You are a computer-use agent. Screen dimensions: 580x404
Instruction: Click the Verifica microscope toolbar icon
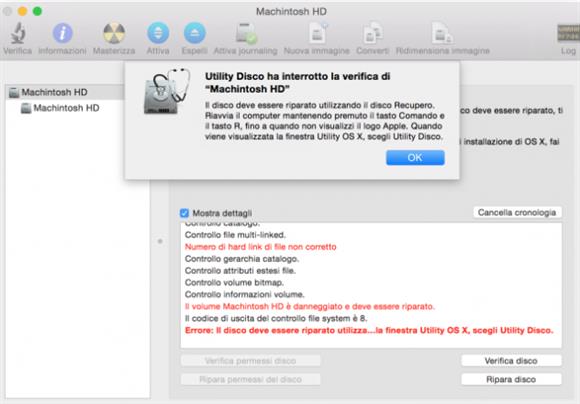pyautogui.click(x=17, y=33)
